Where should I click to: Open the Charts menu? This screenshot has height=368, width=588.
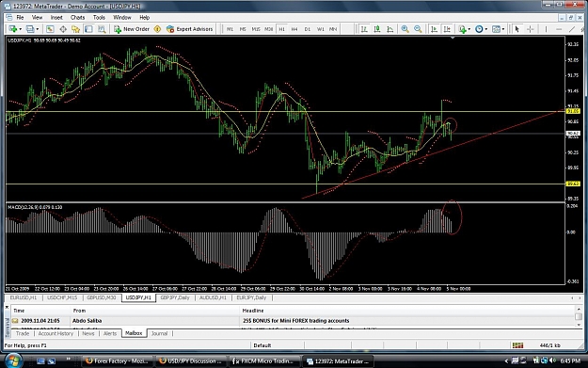(x=78, y=17)
